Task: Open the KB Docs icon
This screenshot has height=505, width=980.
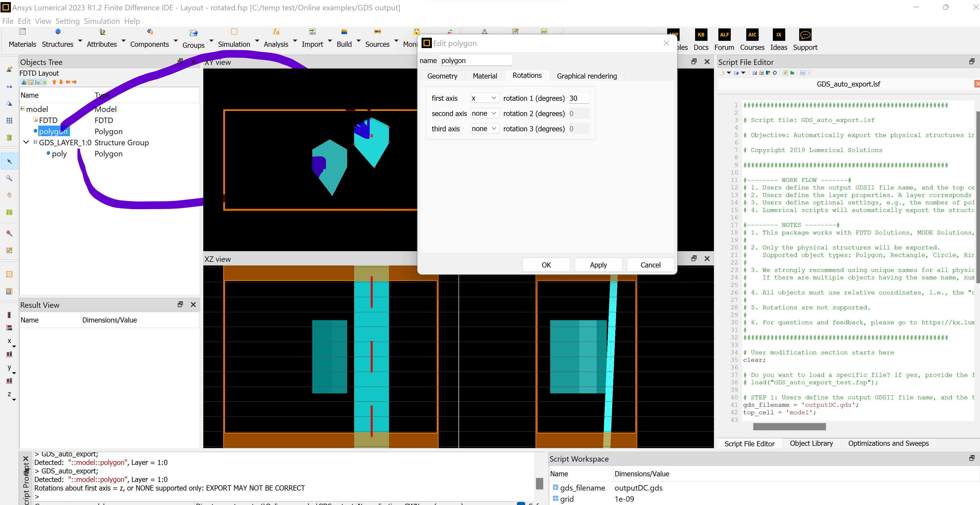Action: tap(701, 35)
